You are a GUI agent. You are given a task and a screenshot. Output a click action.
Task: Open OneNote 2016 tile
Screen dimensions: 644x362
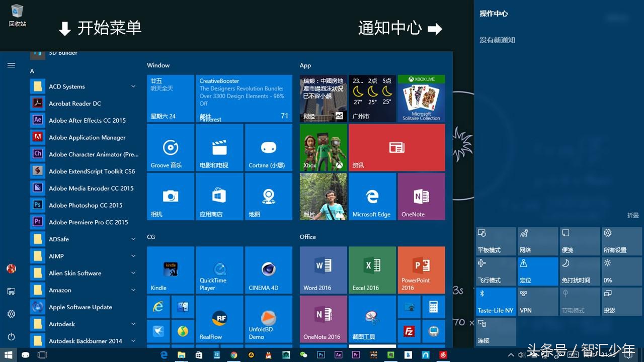coord(324,319)
